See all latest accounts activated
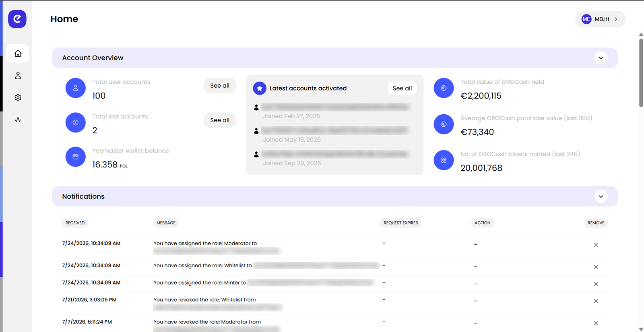 (x=402, y=88)
